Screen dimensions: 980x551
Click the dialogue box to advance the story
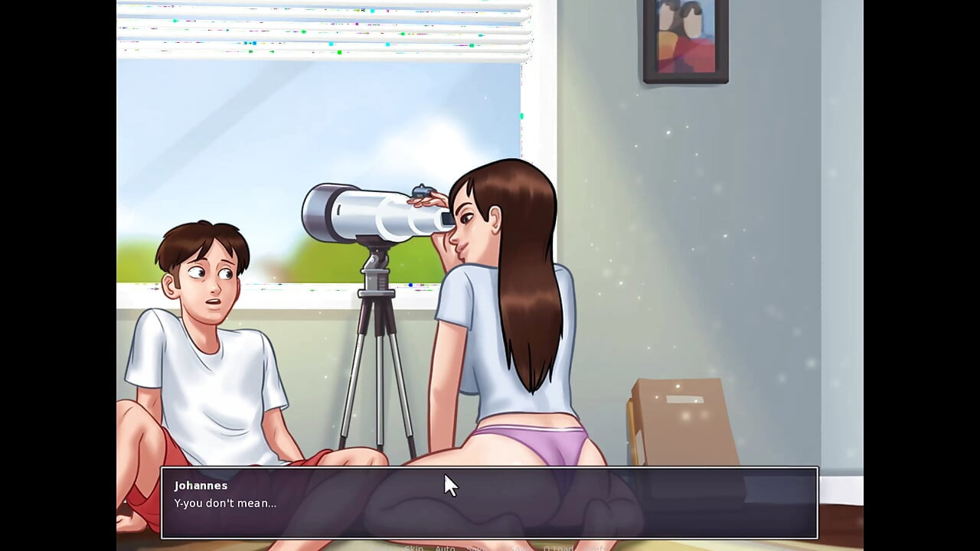489,503
